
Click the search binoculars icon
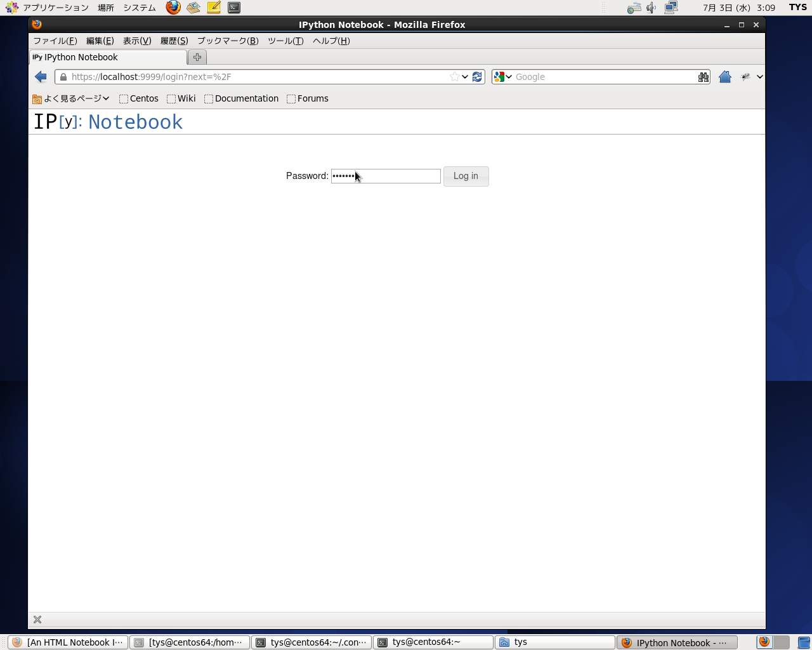coord(703,77)
